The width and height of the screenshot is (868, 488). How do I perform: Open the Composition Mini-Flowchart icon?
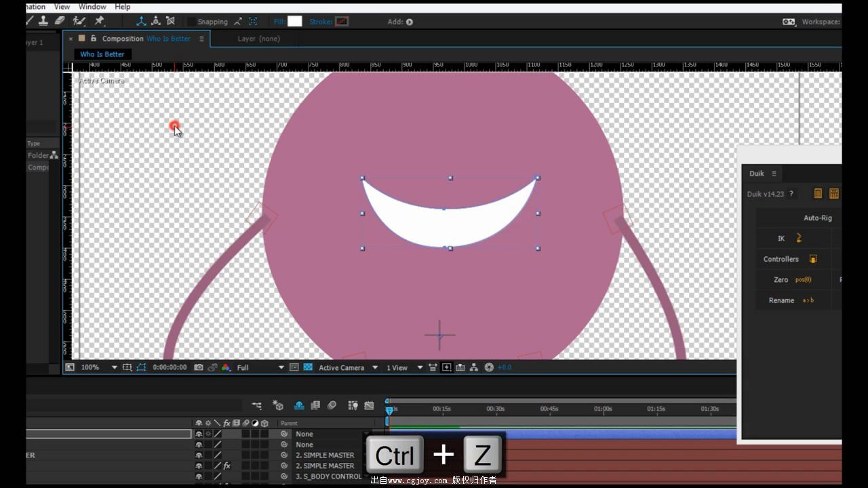click(257, 405)
